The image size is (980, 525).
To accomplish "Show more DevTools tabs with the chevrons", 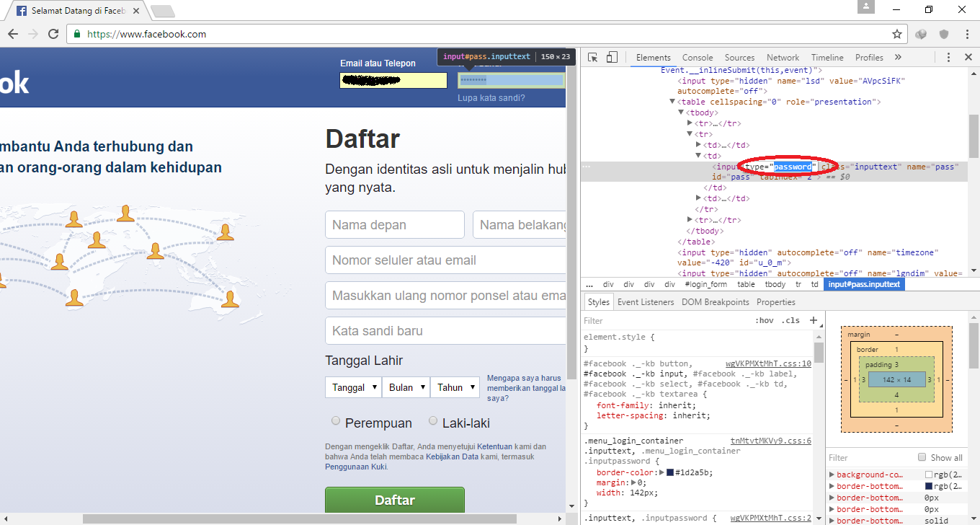I will pos(898,57).
